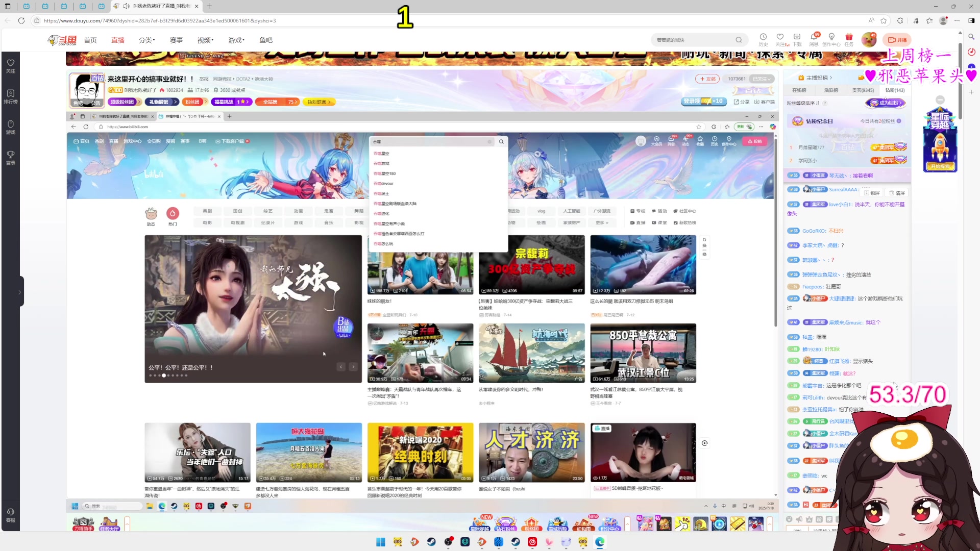The image size is (980, 551).
Task: Open the DOTA2 category breadcrumb
Action: [242, 79]
